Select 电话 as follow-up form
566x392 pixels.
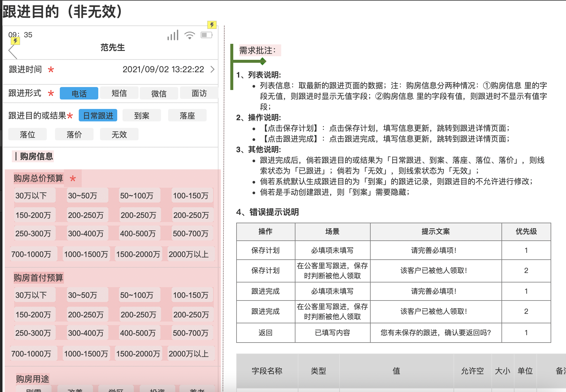[79, 93]
